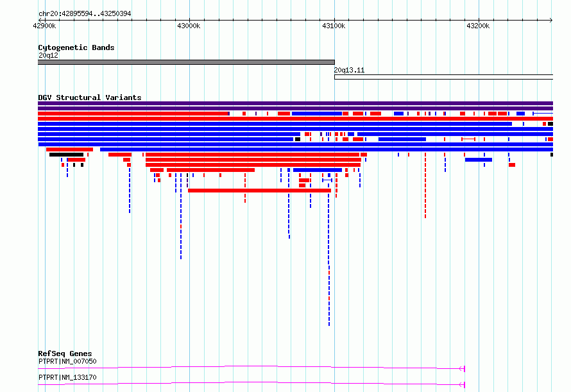Select the magenta PTPRT NM_133170 transcript line
This screenshot has width=571, height=392.
pos(251,384)
